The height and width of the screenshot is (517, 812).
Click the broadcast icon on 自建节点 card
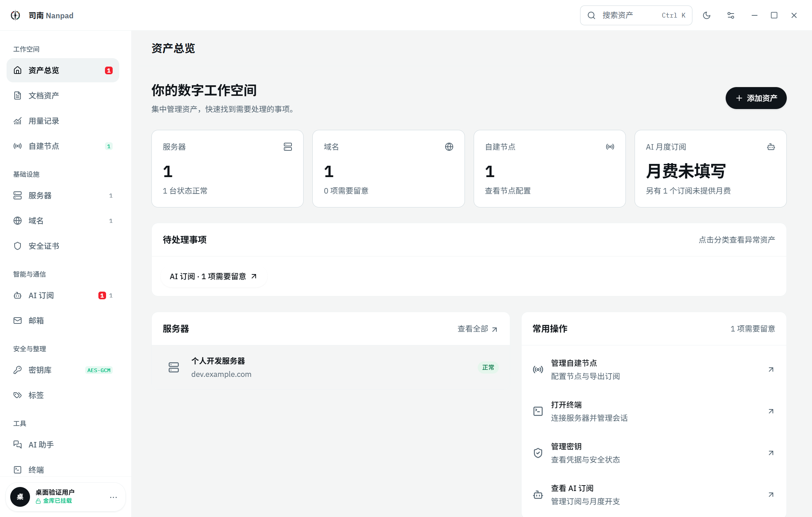tap(610, 147)
